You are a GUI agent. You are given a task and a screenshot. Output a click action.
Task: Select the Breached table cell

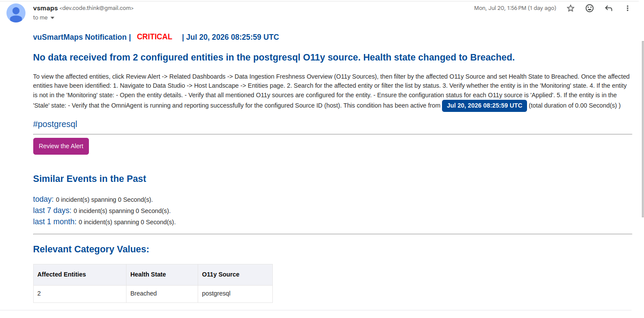(x=162, y=294)
